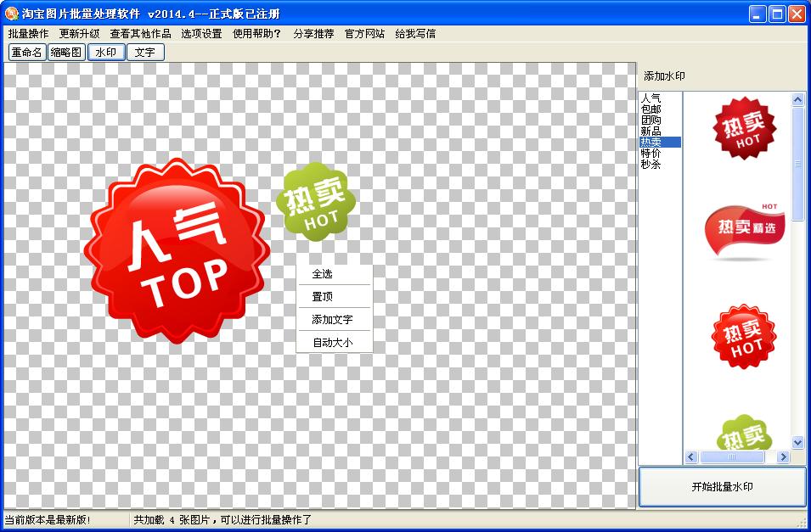Click the 开始批量水印 button
This screenshot has width=811, height=532.
coord(722,486)
